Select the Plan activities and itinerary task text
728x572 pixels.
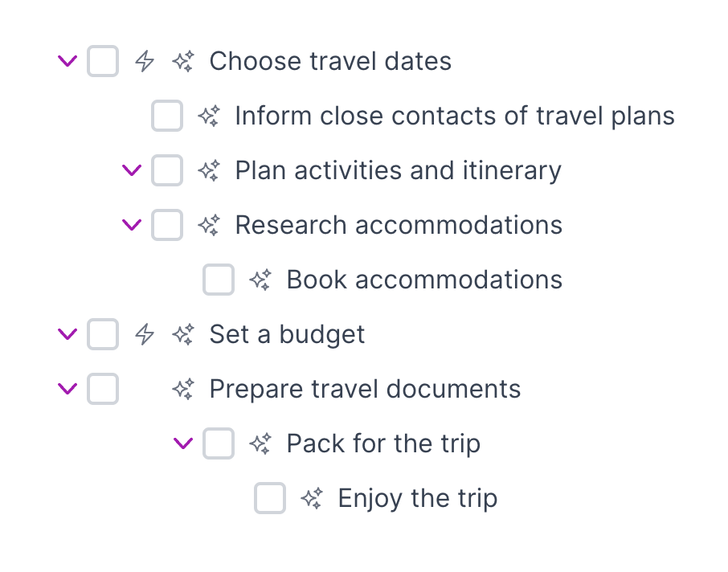[x=398, y=170]
